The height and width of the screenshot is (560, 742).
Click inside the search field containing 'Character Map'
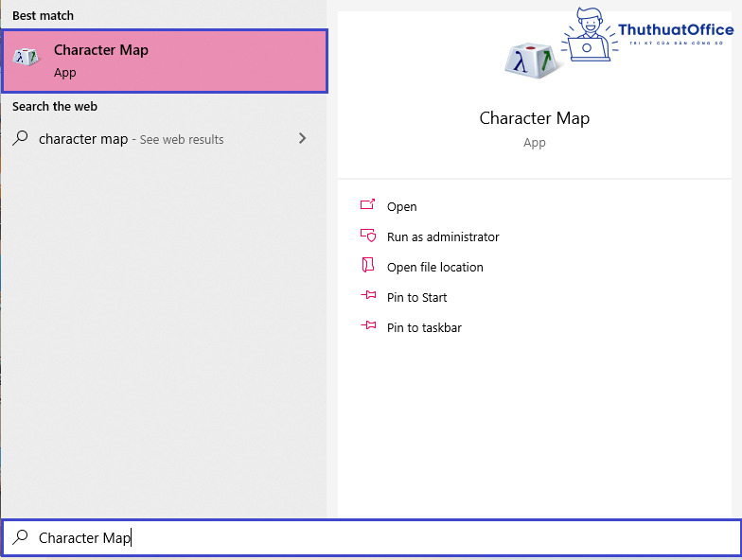click(379, 537)
